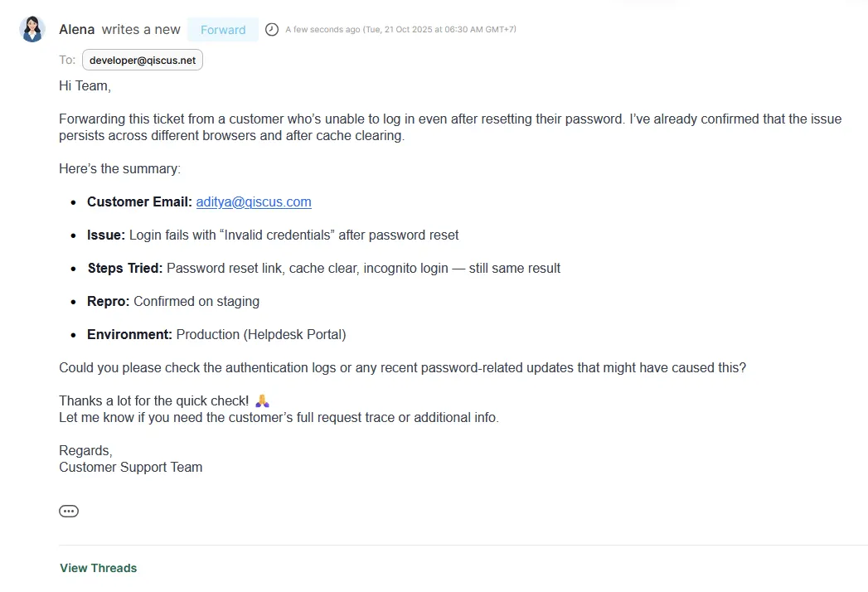Open View Threads
Image resolution: width=868 pixels, height=592 pixels.
(x=99, y=568)
